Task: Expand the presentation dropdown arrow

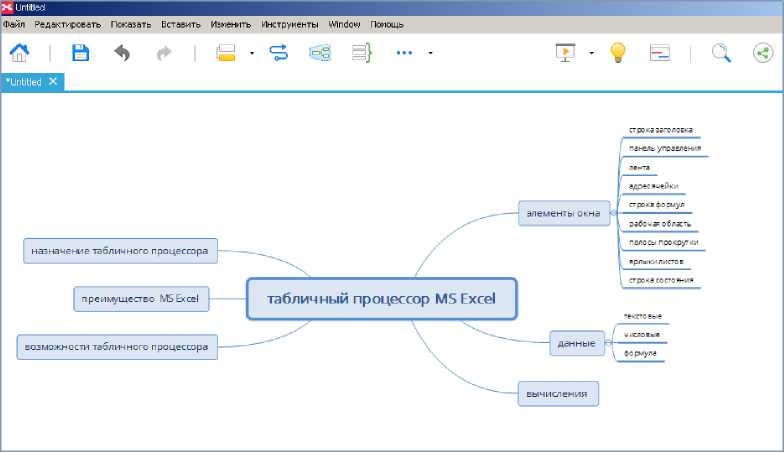Action: (592, 53)
